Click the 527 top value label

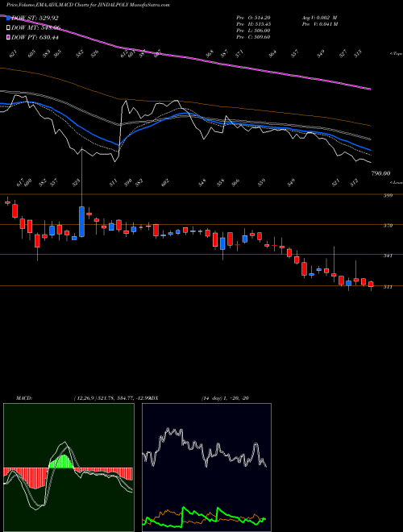[343, 54]
